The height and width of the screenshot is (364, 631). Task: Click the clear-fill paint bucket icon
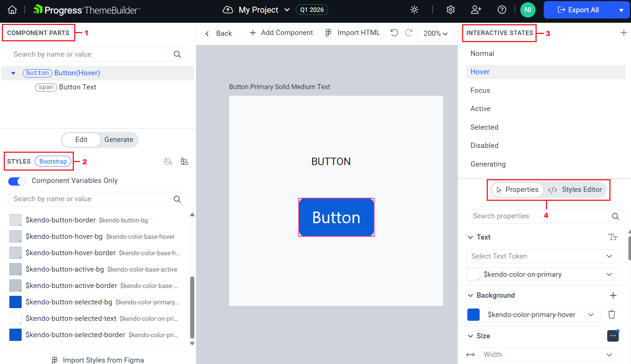pos(168,161)
